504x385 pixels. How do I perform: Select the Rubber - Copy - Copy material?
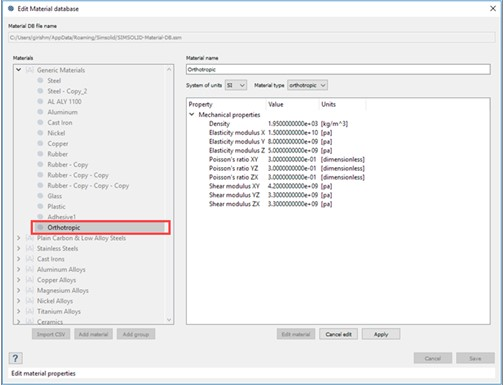point(78,175)
